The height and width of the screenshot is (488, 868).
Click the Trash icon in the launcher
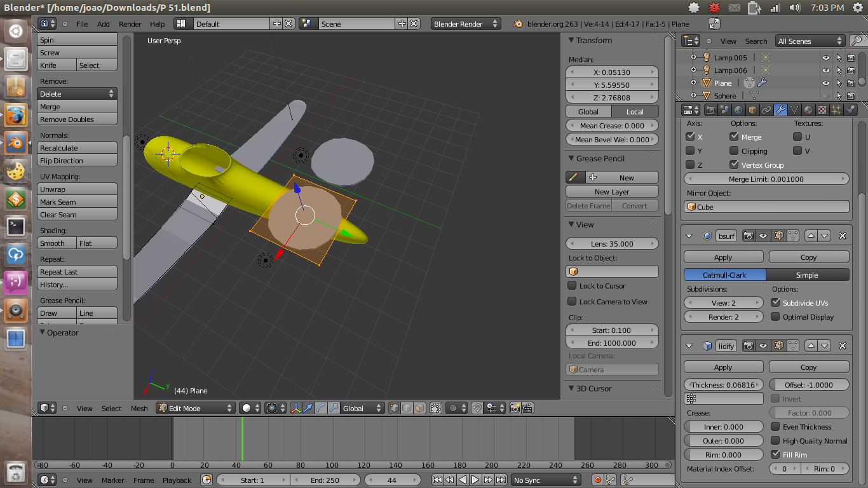point(16,472)
